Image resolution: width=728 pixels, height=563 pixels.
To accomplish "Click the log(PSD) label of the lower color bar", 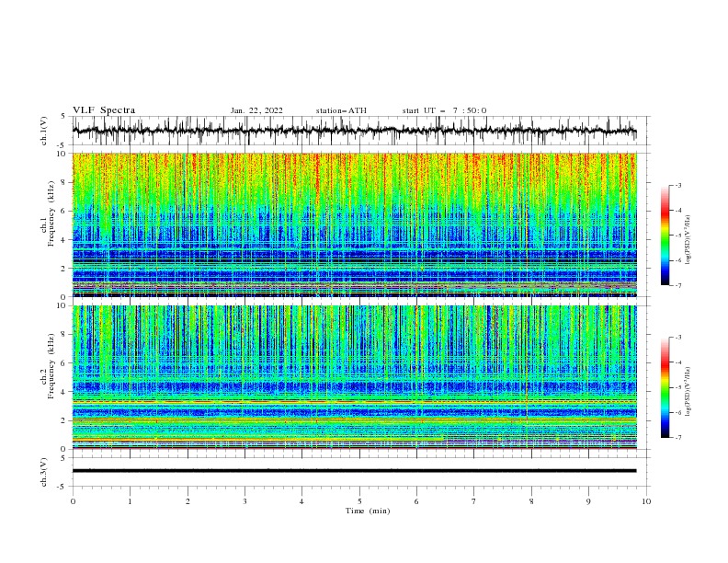I will pyautogui.click(x=688, y=391).
